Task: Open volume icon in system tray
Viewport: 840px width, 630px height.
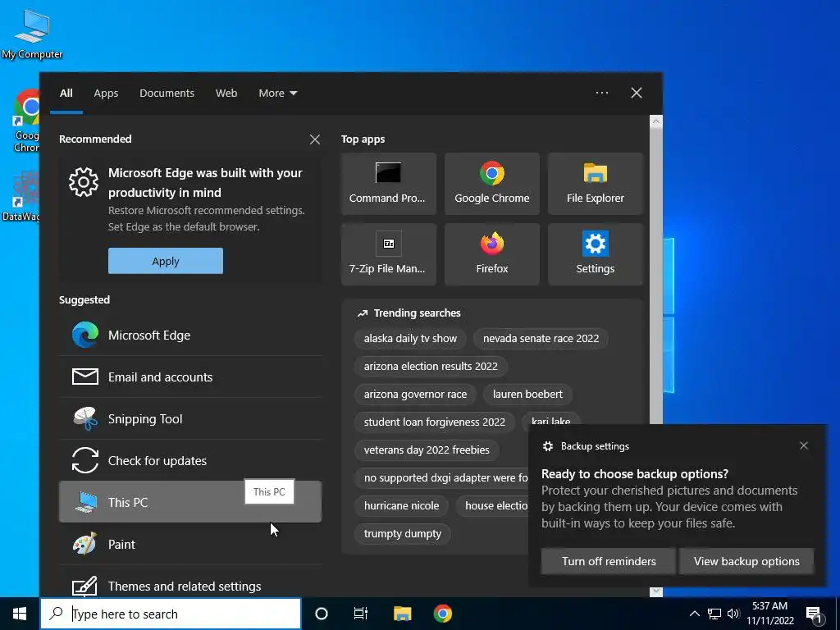Action: (x=733, y=614)
